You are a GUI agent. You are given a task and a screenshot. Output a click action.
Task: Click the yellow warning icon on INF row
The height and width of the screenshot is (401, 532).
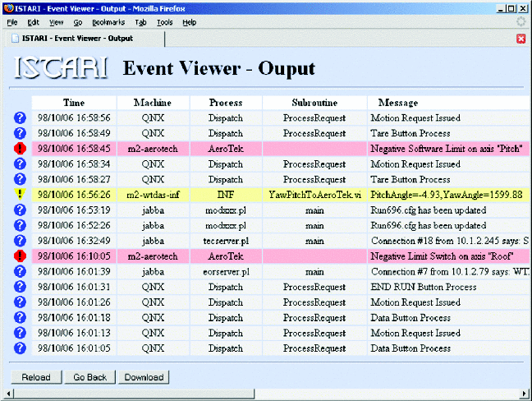pyautogui.click(x=21, y=195)
